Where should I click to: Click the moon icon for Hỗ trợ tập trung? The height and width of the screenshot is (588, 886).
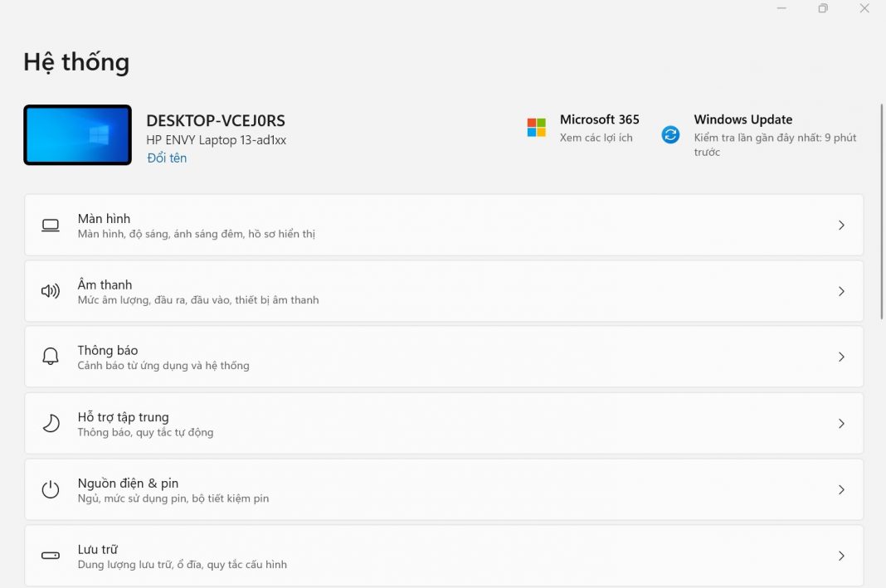click(x=51, y=423)
